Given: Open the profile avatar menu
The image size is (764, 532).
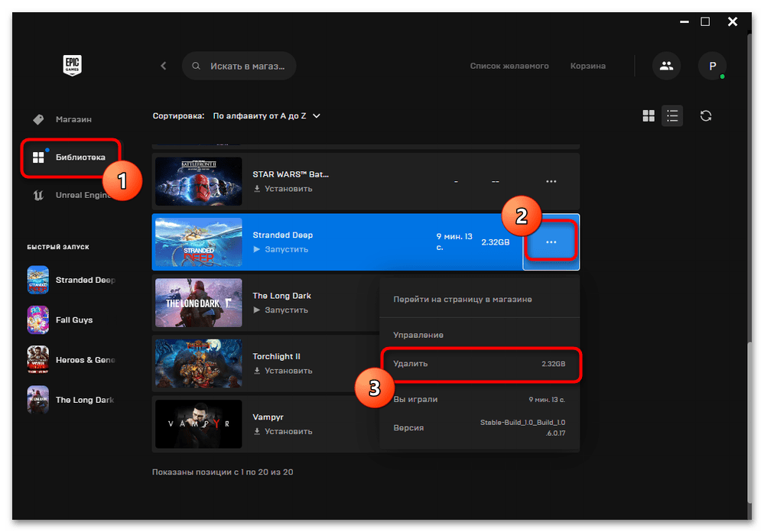Looking at the screenshot, I should pyautogui.click(x=712, y=66).
